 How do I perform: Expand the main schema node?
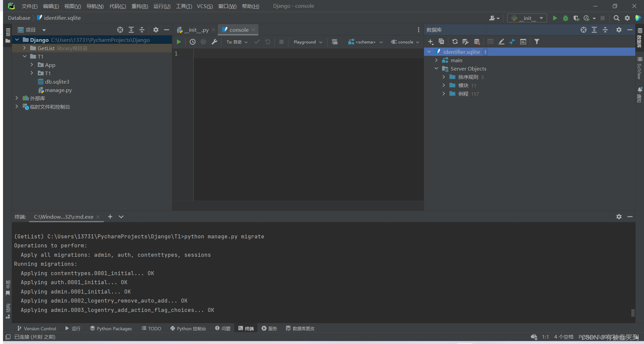436,60
